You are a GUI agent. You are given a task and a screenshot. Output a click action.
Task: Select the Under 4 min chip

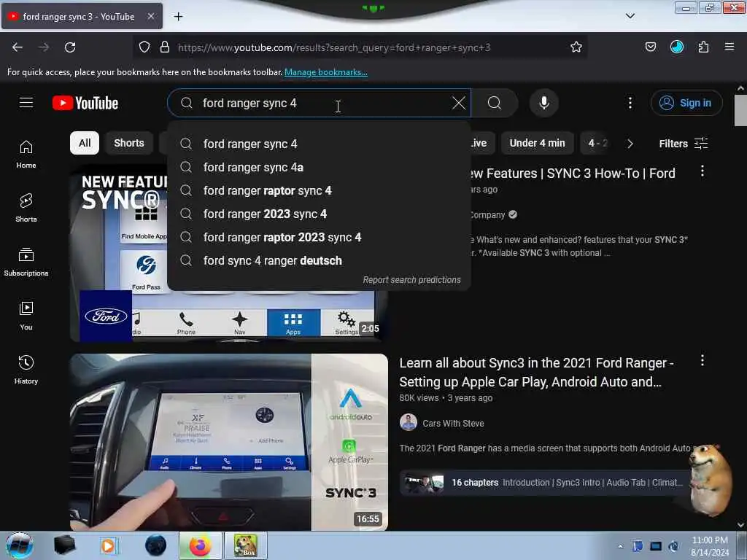tap(537, 143)
